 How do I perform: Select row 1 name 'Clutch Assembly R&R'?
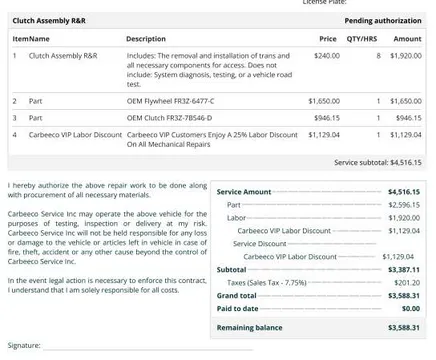tap(63, 56)
